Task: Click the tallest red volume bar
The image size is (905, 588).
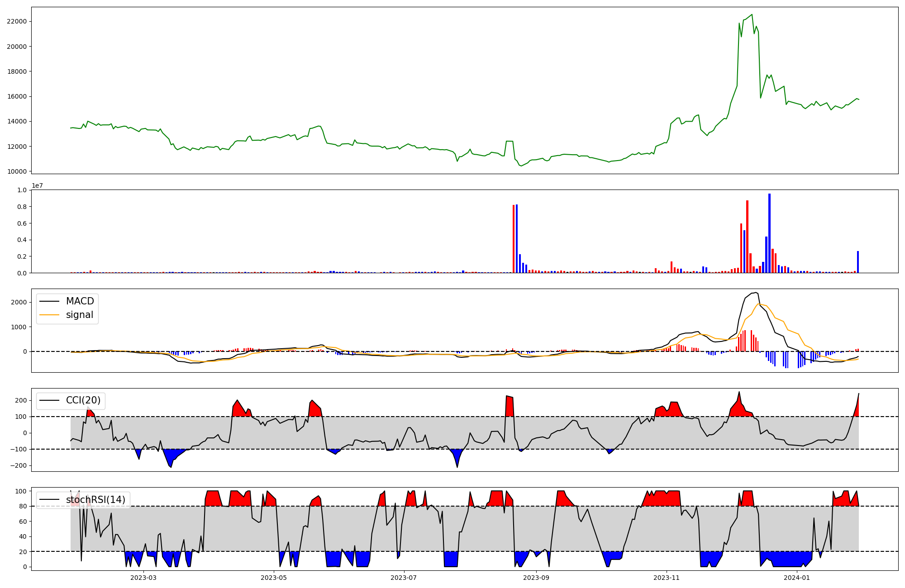Action: (x=747, y=236)
